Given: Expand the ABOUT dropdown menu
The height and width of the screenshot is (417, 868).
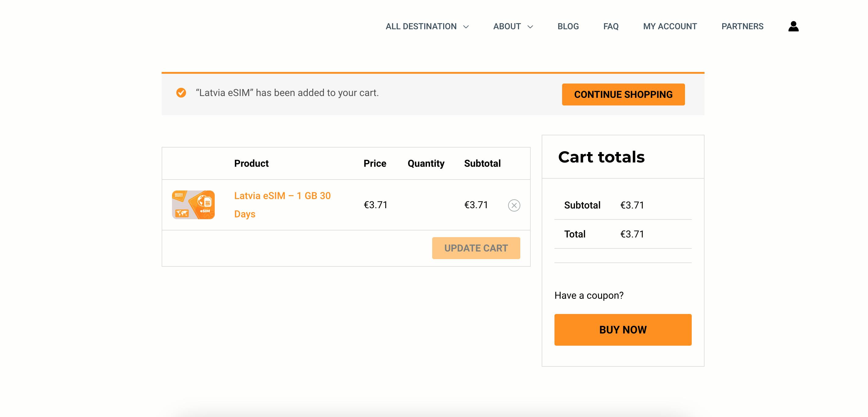Looking at the screenshot, I should click(507, 26).
